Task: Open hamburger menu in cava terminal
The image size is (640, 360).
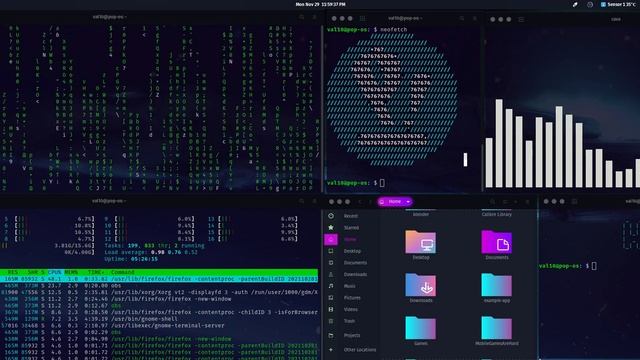Action: click(521, 19)
